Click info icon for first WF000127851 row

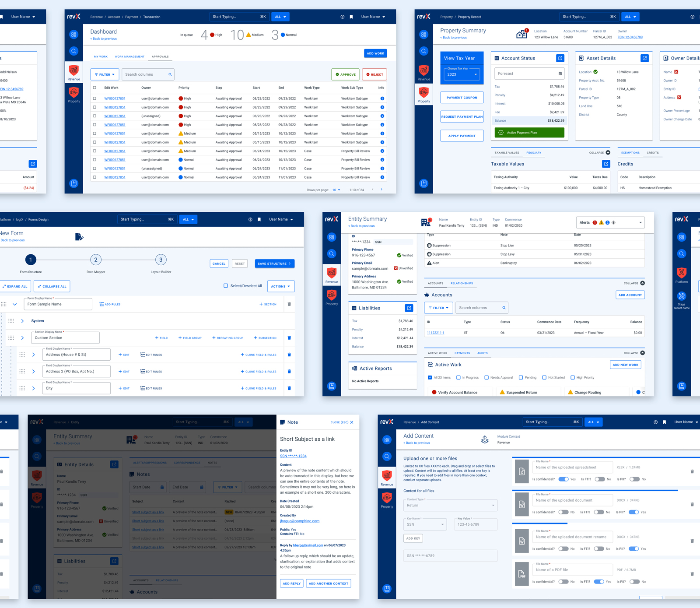tap(382, 98)
